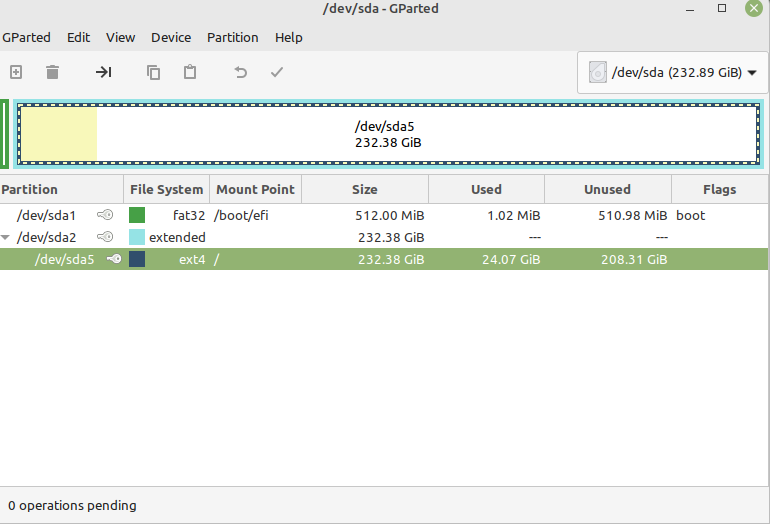Screen dimensions: 770x524
Task: Click the Paste partition clipboard icon
Action: coord(189,72)
